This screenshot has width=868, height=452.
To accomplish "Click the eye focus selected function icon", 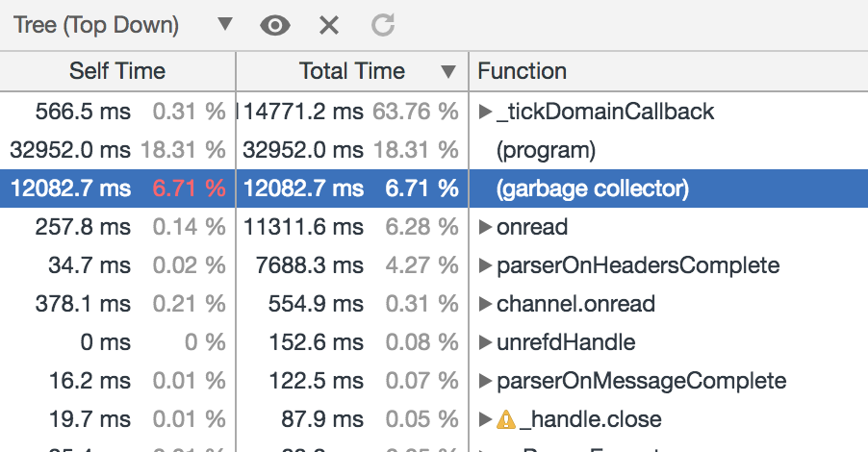I will [275, 26].
